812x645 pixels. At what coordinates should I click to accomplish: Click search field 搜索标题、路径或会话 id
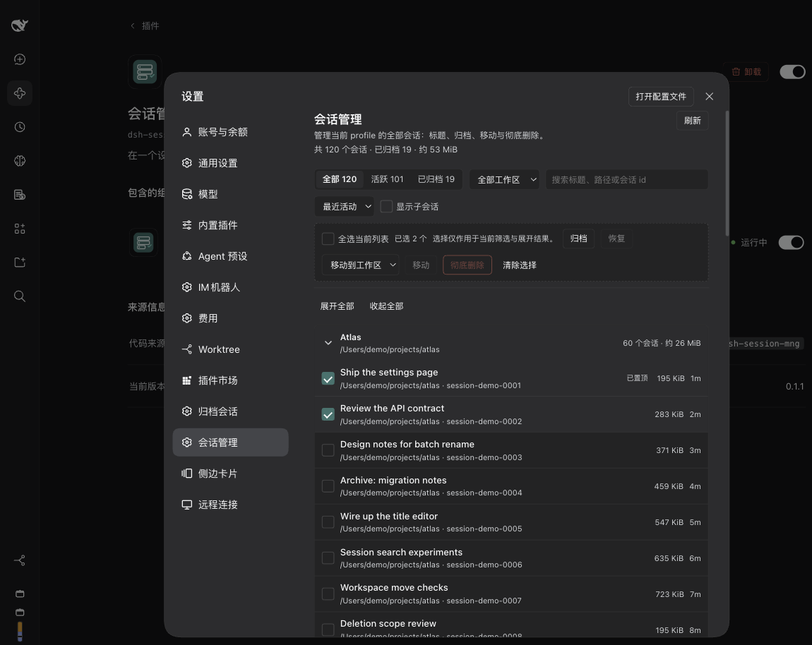point(626,180)
